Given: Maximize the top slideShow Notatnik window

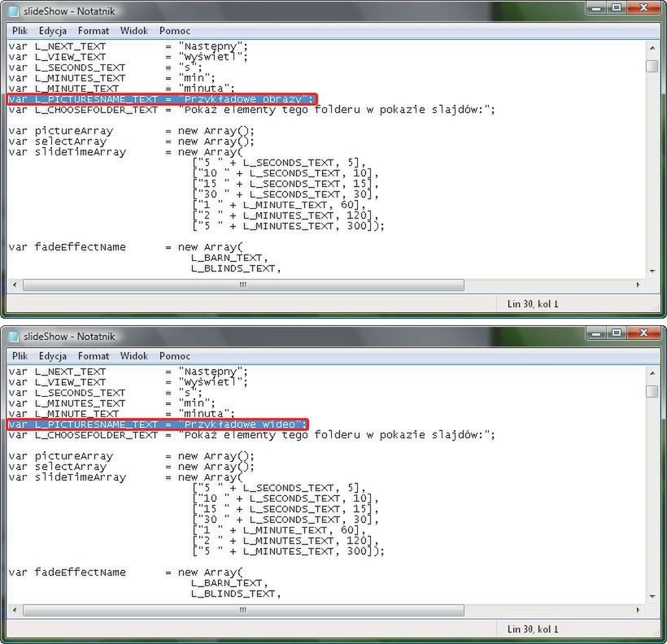Looking at the screenshot, I should point(616,8).
